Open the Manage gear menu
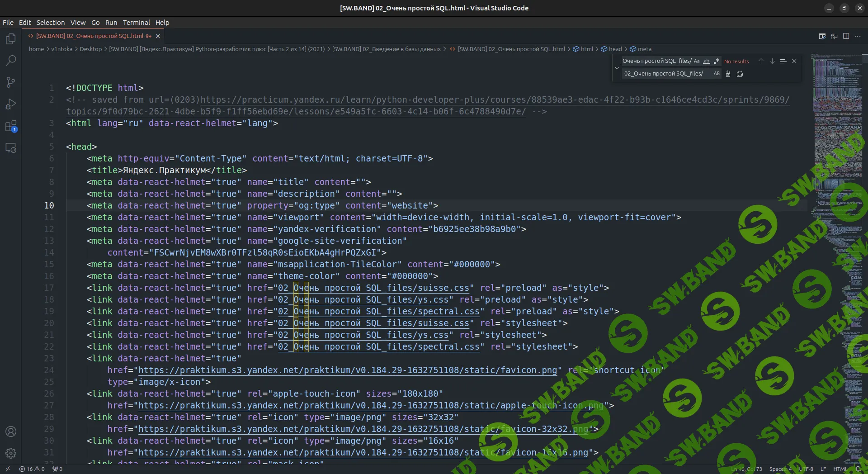 tap(11, 453)
